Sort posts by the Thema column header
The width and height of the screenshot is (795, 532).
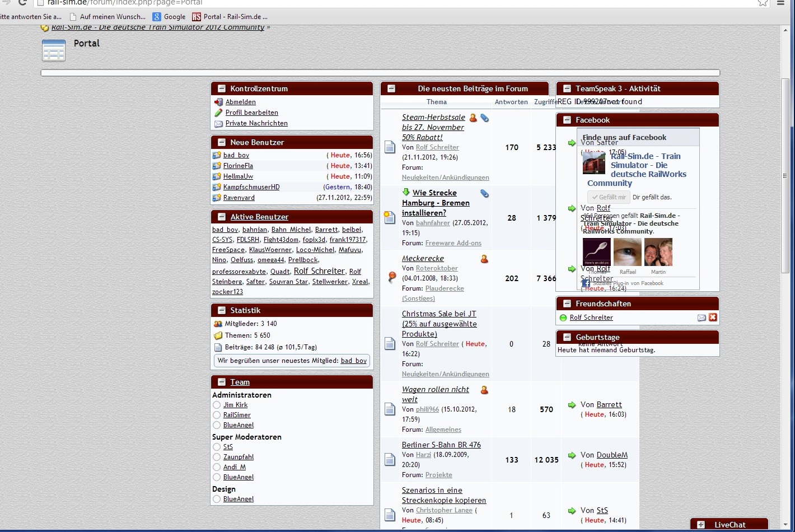point(437,102)
